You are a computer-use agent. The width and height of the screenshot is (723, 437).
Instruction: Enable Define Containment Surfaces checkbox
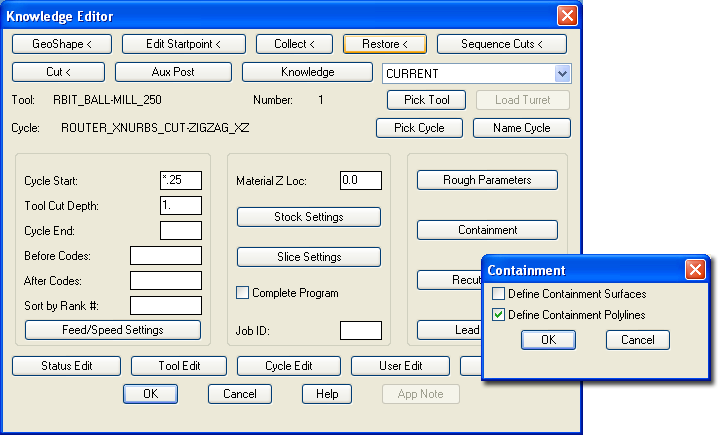(499, 294)
